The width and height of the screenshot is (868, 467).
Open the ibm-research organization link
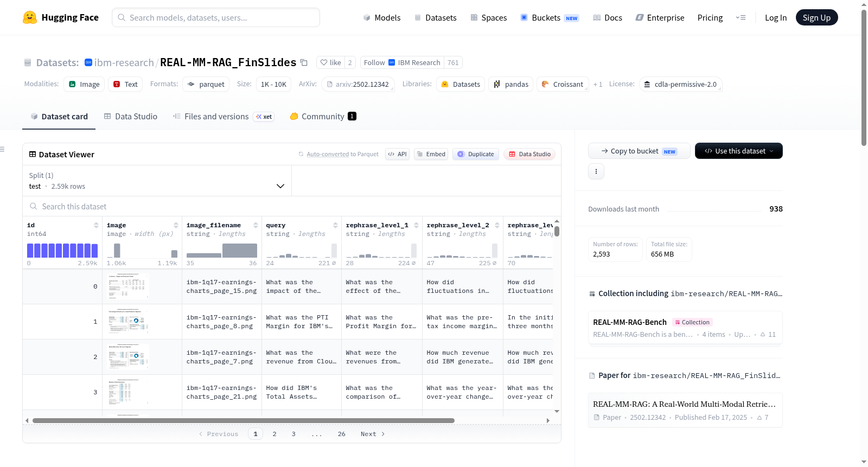point(124,62)
